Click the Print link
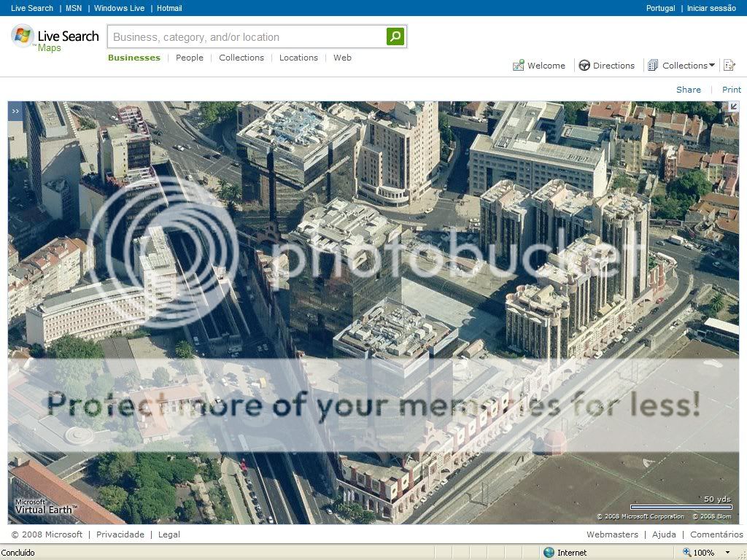 coord(731,90)
